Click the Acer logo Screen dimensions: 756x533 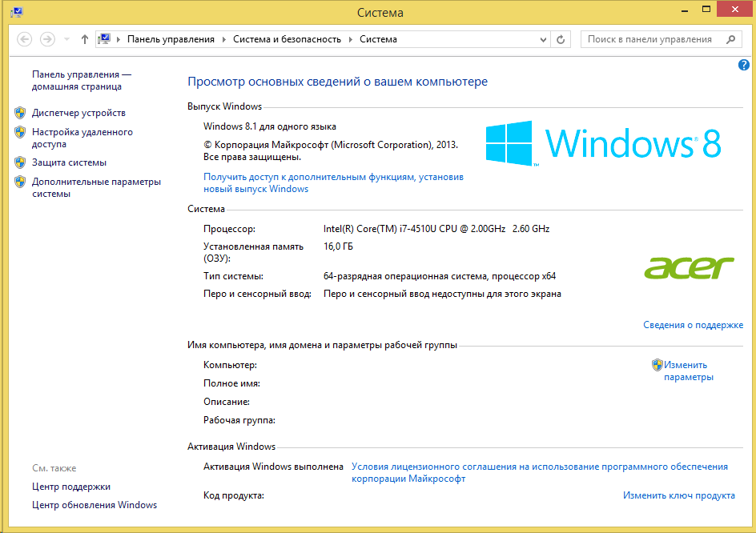[x=690, y=267]
